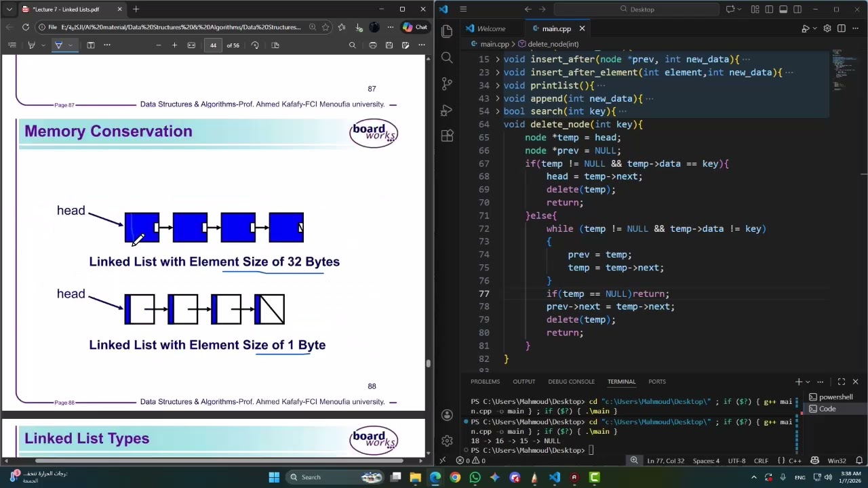Open the DEBUG CONSOLE tab
Image resolution: width=868 pixels, height=488 pixels.
571,382
